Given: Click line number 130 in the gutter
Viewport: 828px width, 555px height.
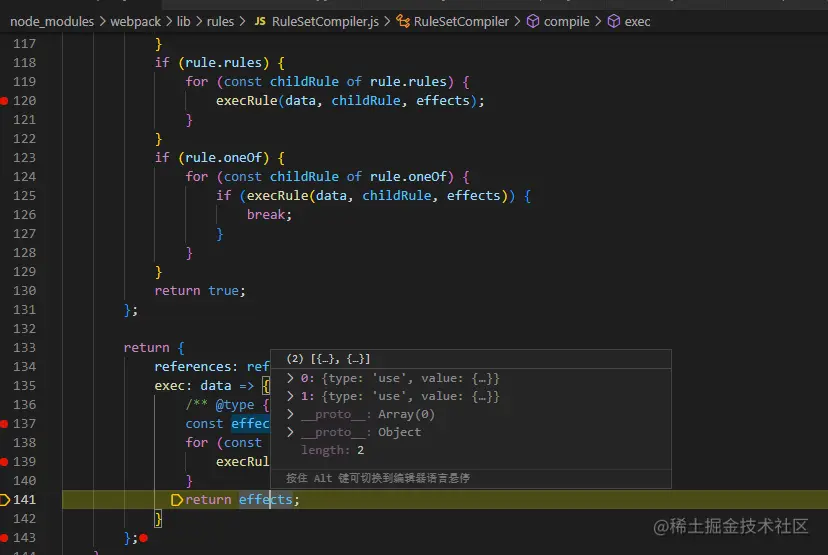Looking at the screenshot, I should coord(24,291).
